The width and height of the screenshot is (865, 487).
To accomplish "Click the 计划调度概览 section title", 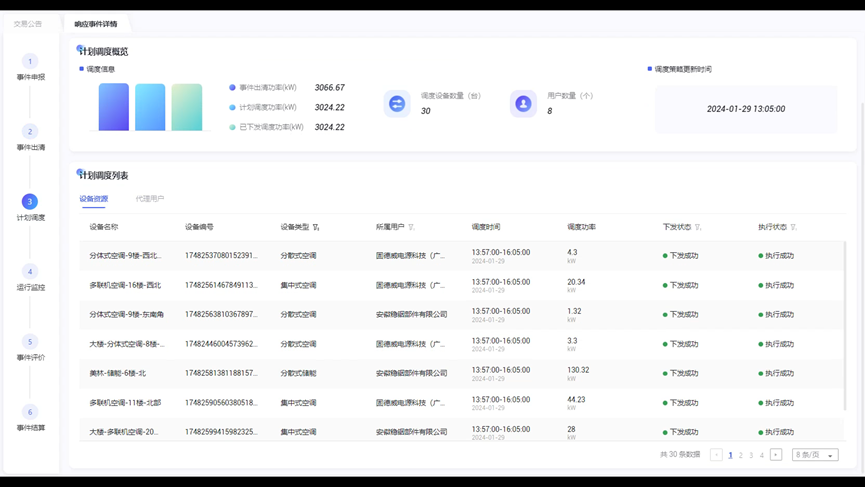I will [x=104, y=51].
